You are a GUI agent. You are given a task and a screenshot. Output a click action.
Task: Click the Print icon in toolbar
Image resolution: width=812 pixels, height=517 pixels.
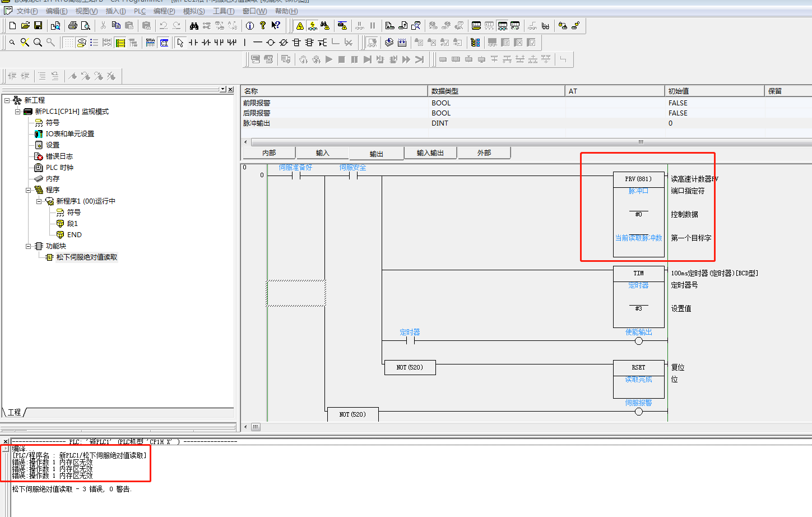pos(72,25)
